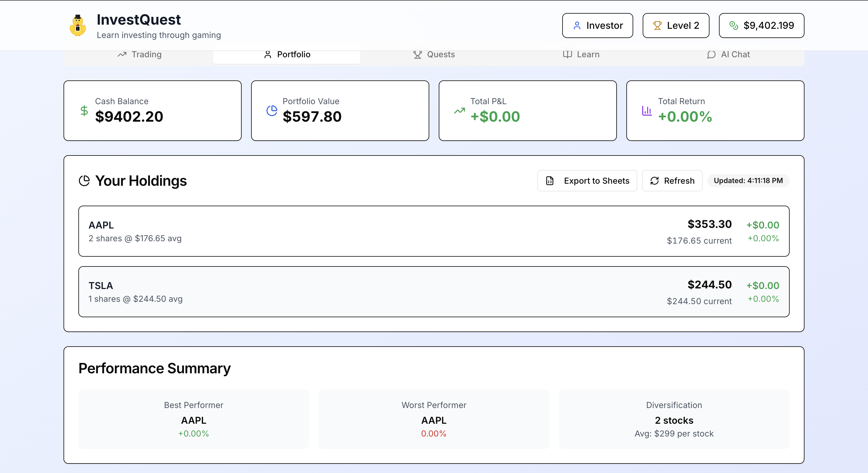Click the circular arrows Refresh icon
868x473 pixels.
click(x=654, y=181)
